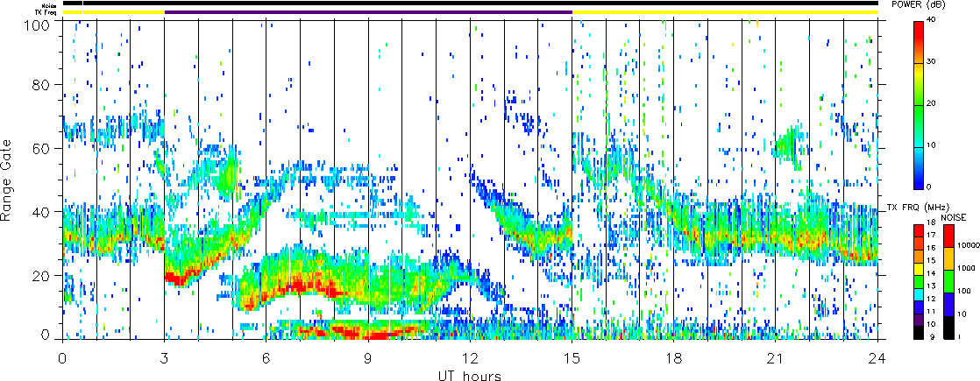The image size is (980, 381).
Task: Click x-axis tick label "6"
Action: click(x=266, y=358)
